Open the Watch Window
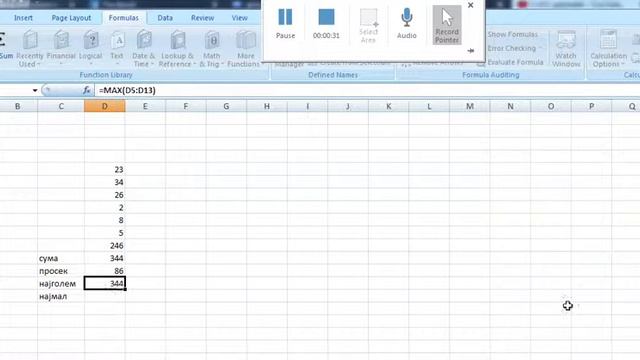Screen dimensions: 640x360 pyautogui.click(x=566, y=48)
